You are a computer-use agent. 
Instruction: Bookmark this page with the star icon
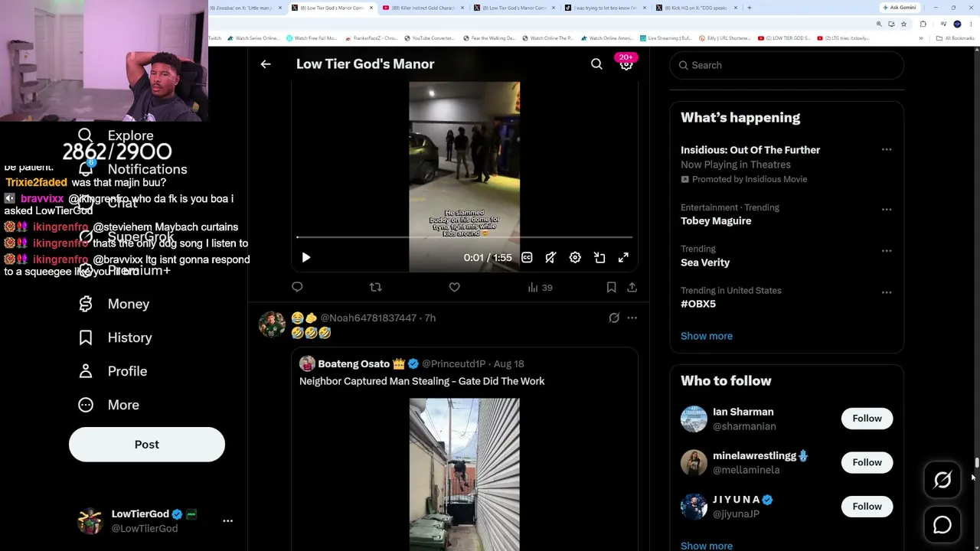tap(903, 24)
